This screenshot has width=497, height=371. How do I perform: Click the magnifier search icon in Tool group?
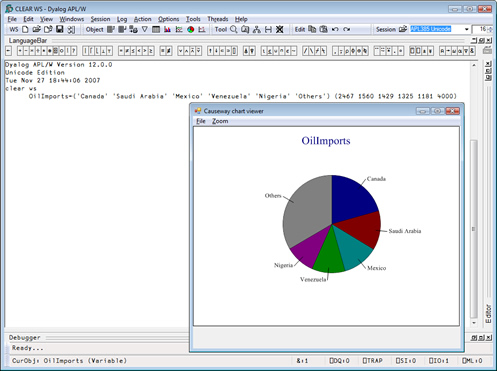tap(234, 29)
